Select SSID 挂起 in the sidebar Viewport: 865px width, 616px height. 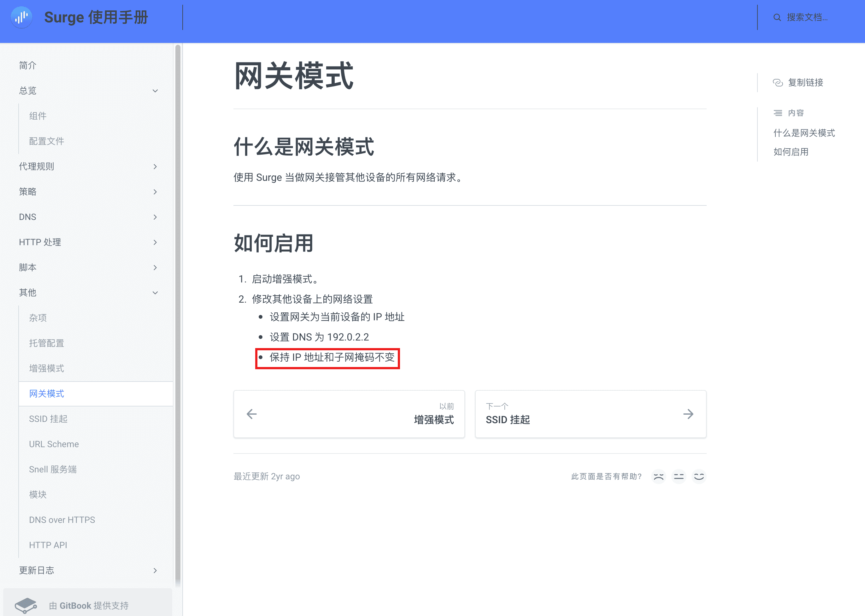point(48,419)
